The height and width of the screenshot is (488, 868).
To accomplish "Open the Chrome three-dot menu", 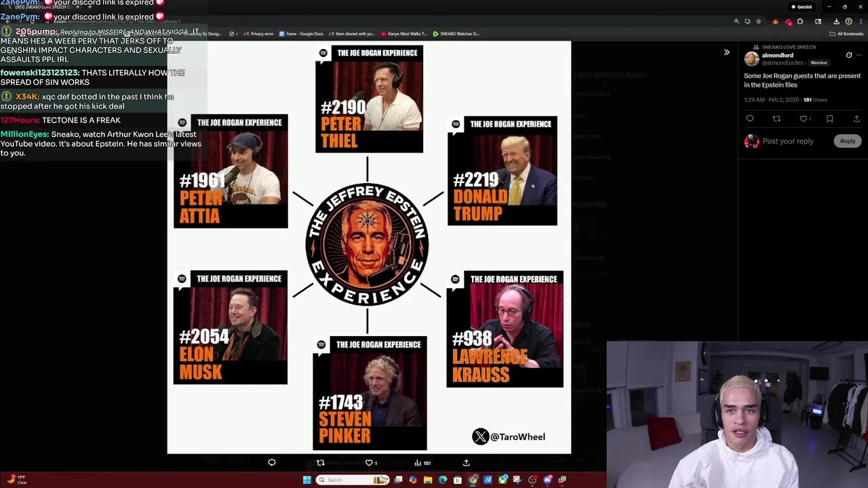I will click(861, 21).
